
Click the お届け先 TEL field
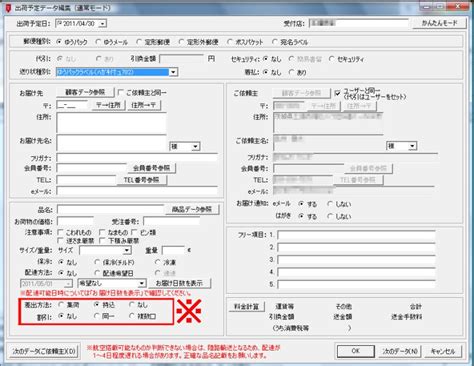tap(87, 180)
